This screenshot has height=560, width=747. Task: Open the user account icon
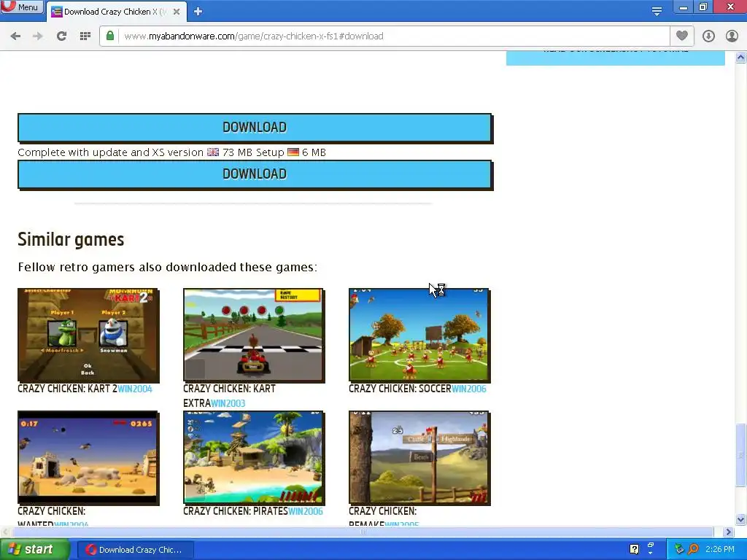pos(732,36)
